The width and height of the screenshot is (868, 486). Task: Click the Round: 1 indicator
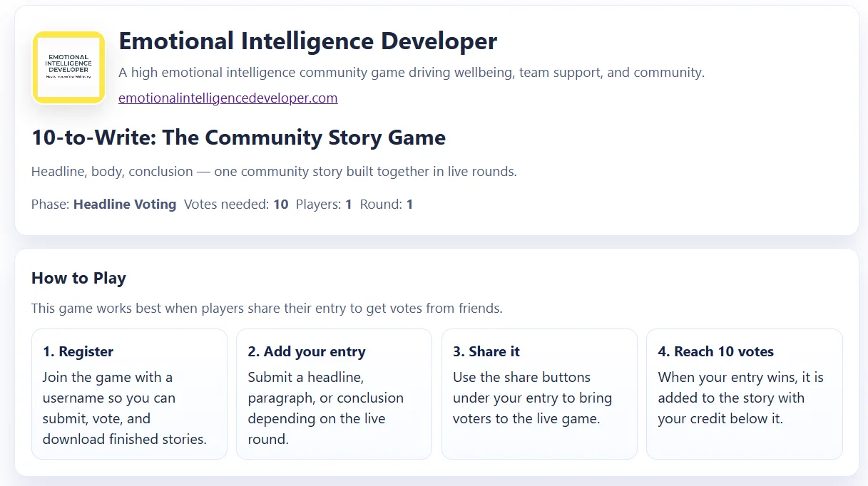coord(389,204)
